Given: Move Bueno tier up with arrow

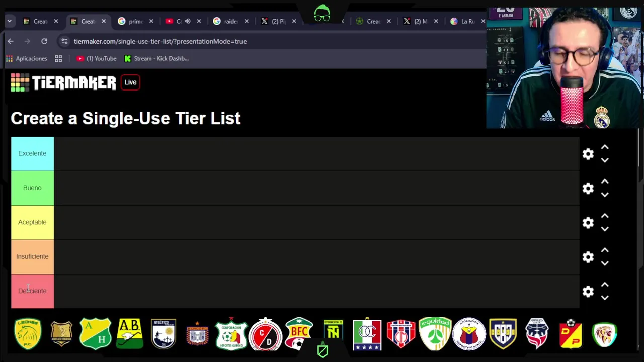Looking at the screenshot, I should (x=605, y=182).
